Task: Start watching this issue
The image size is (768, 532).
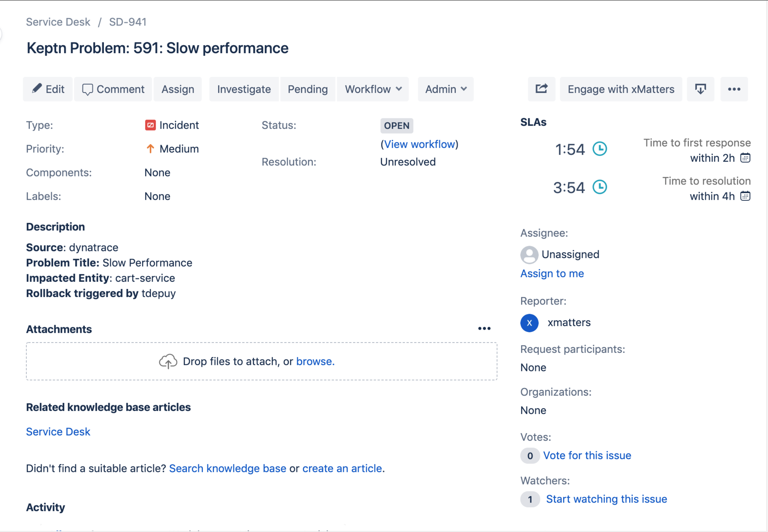Action: coord(606,499)
